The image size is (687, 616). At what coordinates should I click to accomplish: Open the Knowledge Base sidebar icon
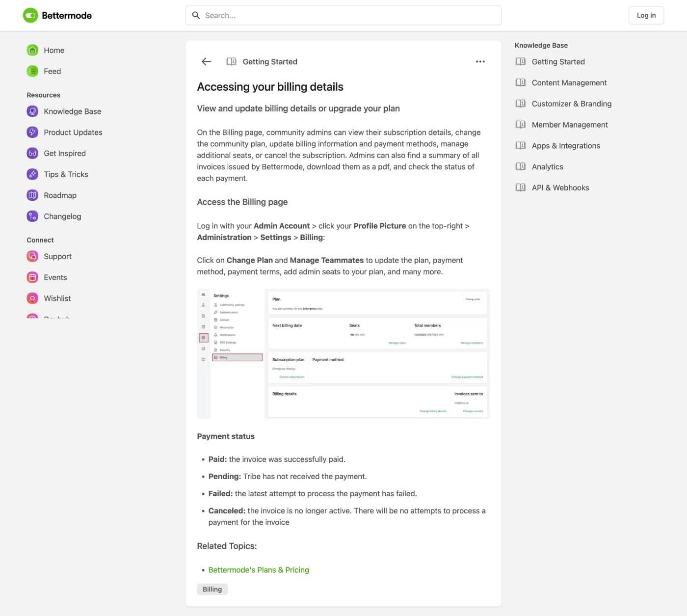pyautogui.click(x=32, y=111)
